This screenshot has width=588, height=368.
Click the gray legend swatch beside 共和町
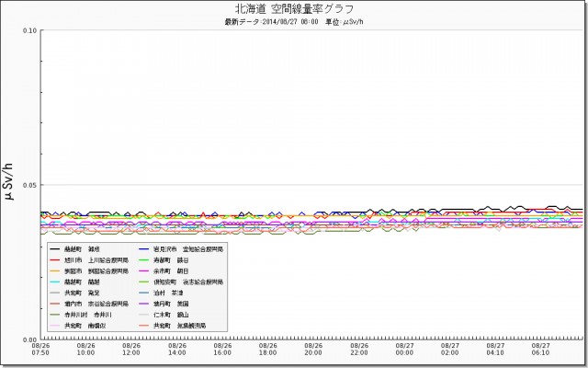click(x=55, y=293)
